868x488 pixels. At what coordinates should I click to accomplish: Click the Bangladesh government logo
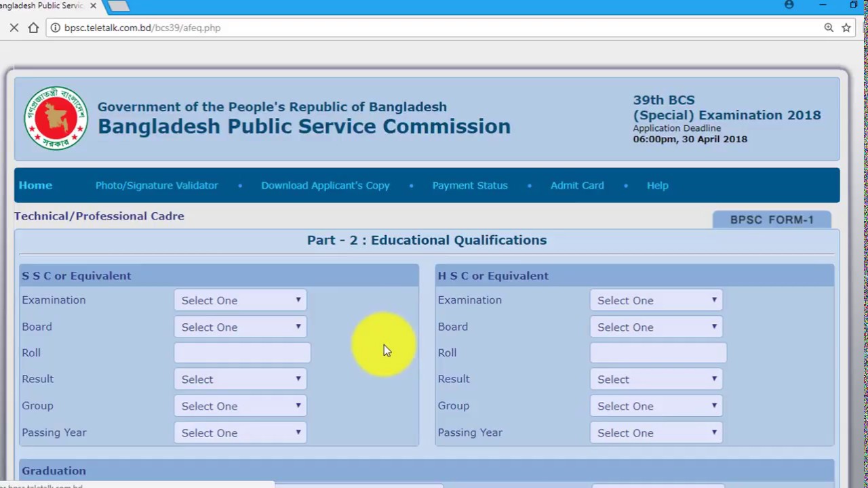coord(56,118)
